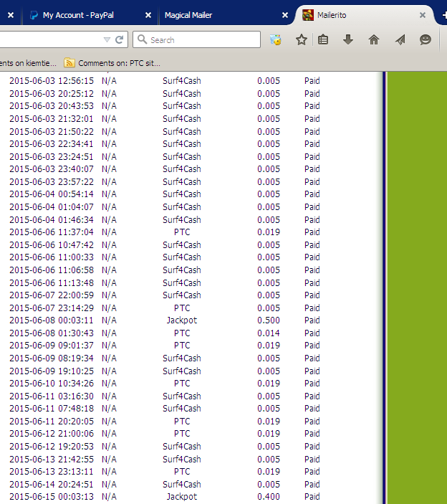This screenshot has height=504, width=447.
Task: Click PTC in the 2015-06-06 11:37:04 row
Action: coord(182,232)
